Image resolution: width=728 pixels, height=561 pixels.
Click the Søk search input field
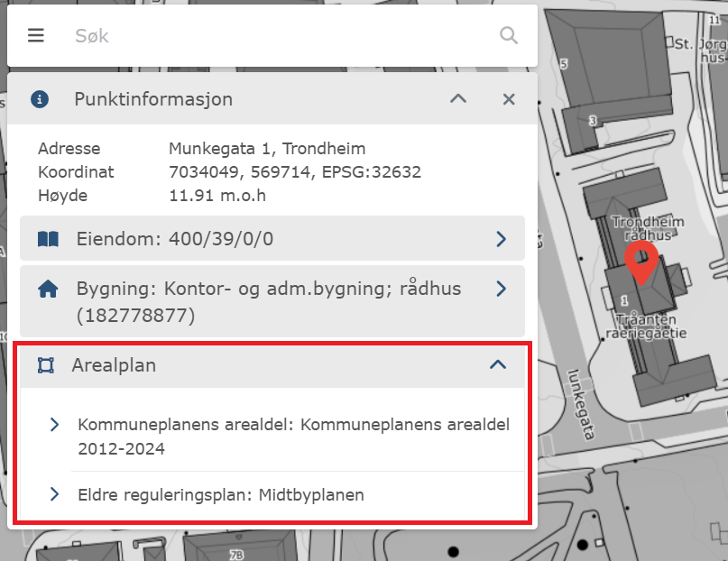click(271, 35)
